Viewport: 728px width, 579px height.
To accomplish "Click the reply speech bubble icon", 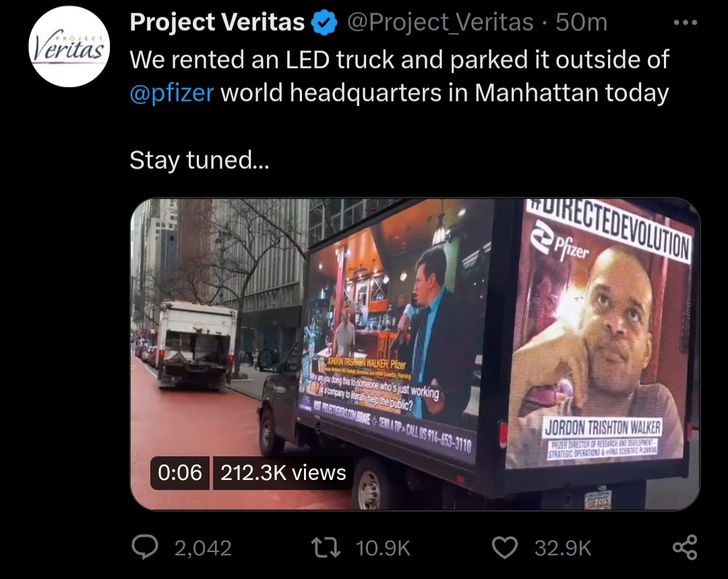I will tap(144, 547).
